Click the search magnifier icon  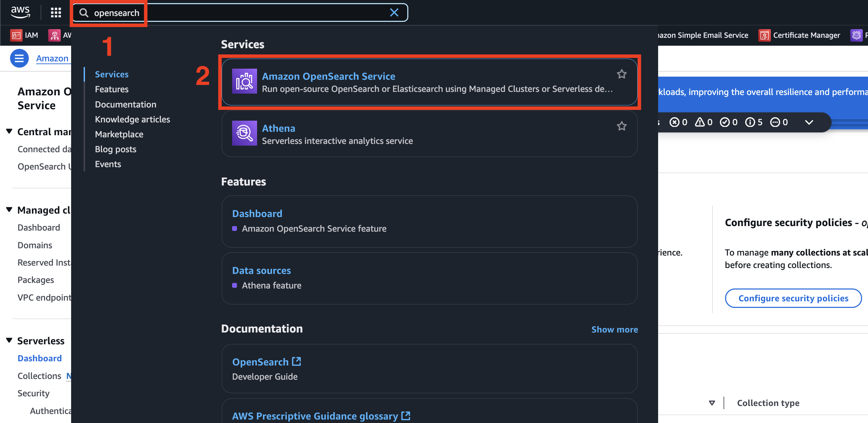tap(84, 13)
